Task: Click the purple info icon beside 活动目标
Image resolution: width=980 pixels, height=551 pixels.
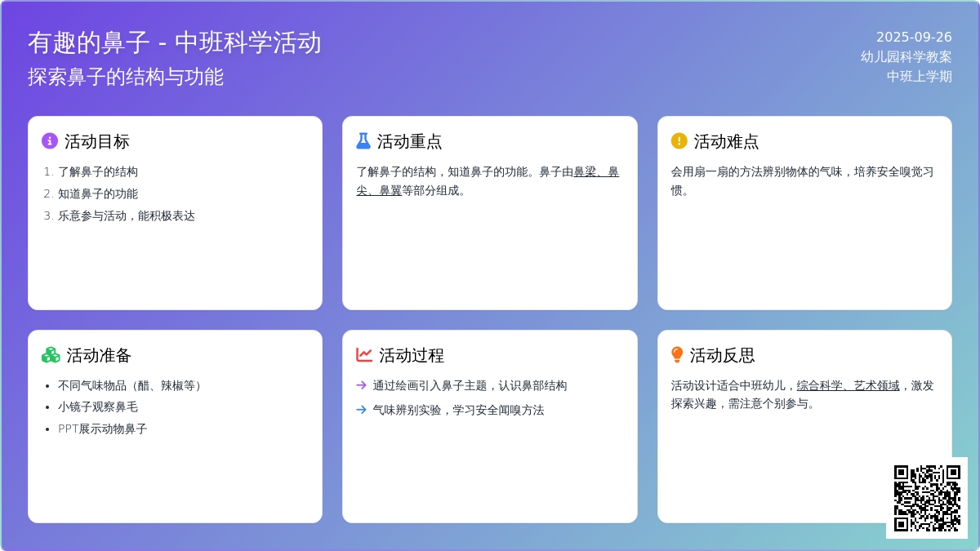Action: tap(50, 141)
